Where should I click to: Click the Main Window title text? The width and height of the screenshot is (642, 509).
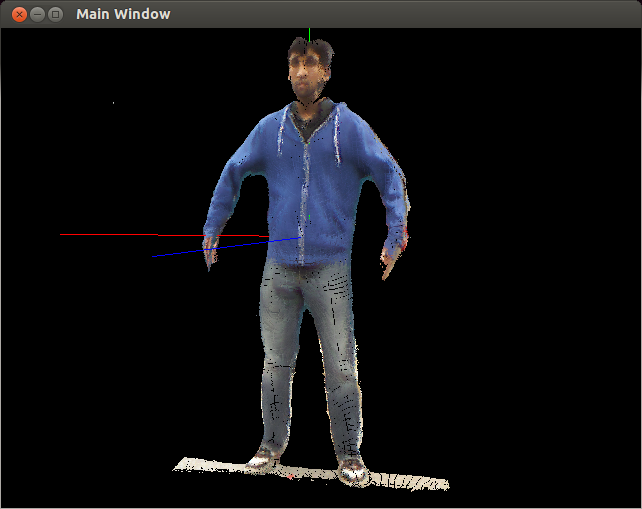tap(123, 14)
